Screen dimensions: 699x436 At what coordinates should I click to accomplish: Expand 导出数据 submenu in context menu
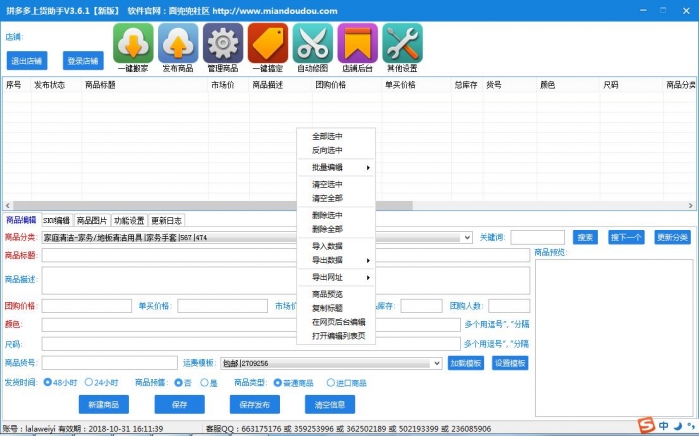pos(337,260)
